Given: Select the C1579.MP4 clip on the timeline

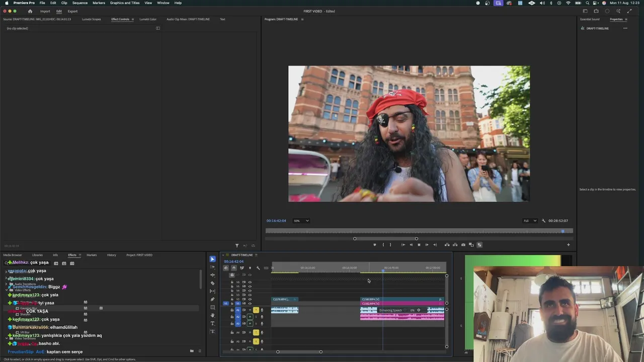Looking at the screenshot, I should coord(285,300).
